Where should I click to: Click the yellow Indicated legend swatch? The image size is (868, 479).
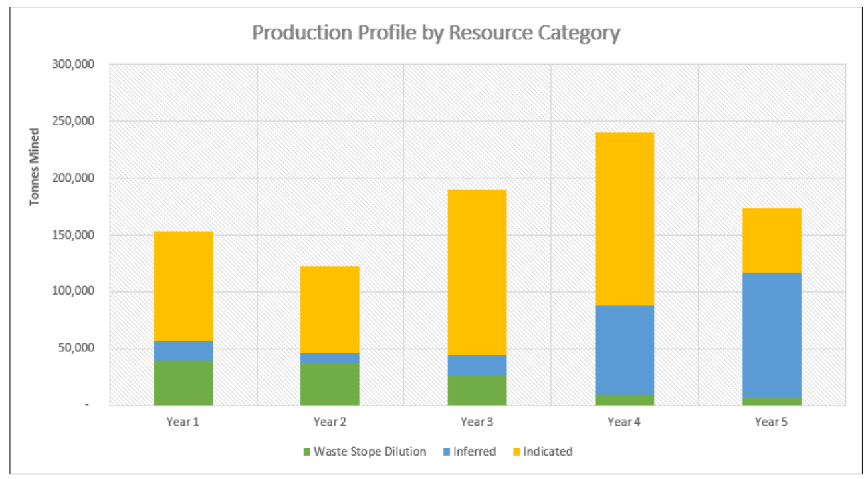[x=516, y=452]
